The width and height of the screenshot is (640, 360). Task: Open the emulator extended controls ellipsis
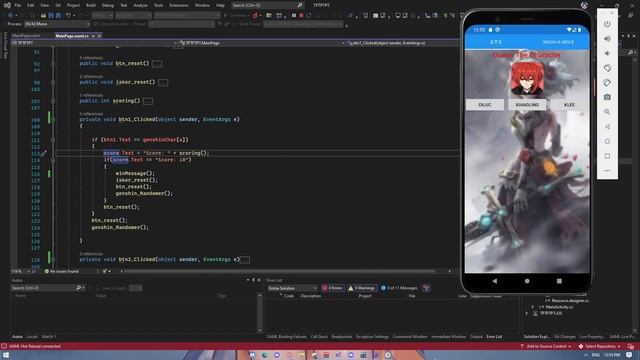pos(607,171)
